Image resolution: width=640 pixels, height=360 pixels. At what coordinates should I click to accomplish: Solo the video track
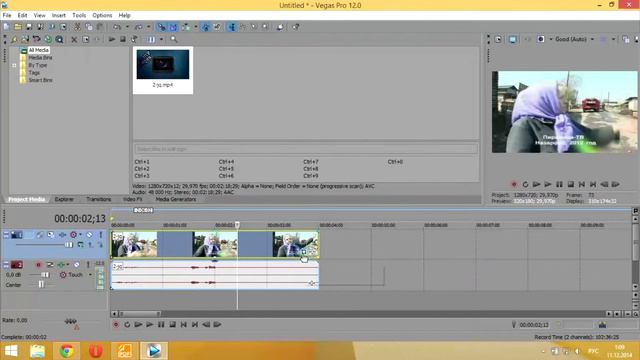point(100,235)
